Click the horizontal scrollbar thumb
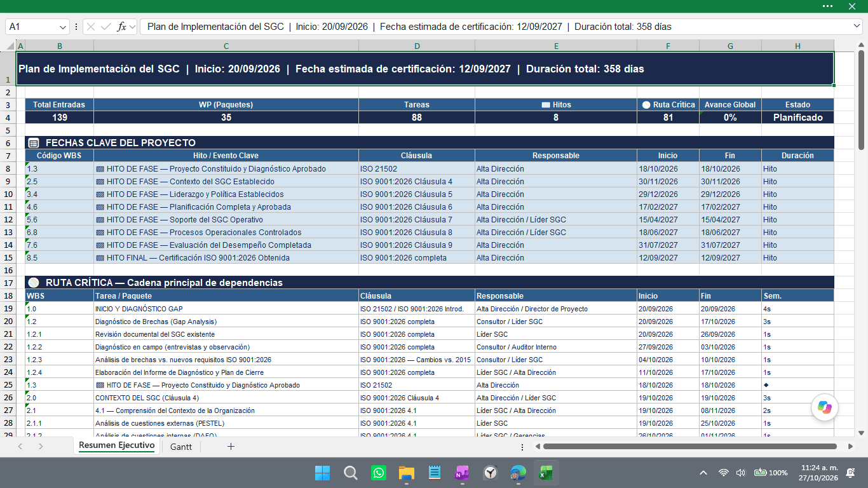868x488 pixels. 689,447
